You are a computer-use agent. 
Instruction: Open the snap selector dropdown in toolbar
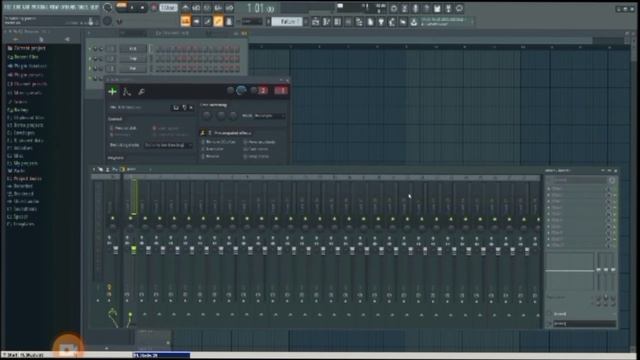251,21
